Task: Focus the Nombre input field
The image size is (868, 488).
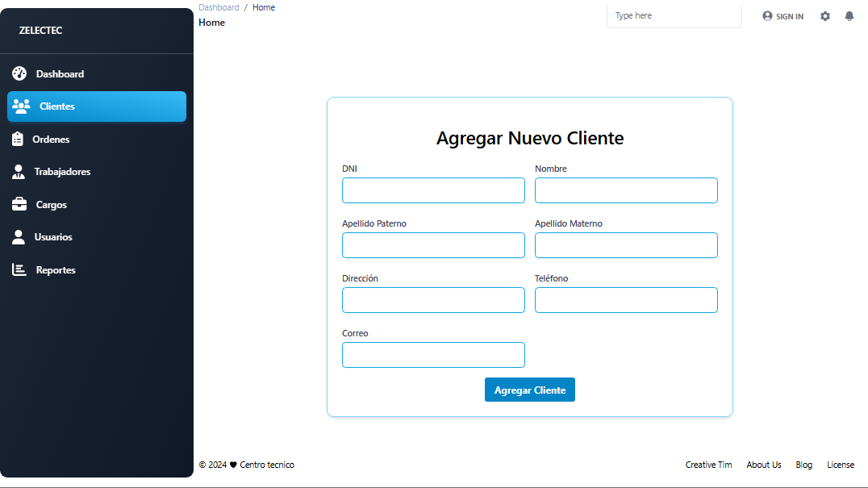Action: click(626, 190)
